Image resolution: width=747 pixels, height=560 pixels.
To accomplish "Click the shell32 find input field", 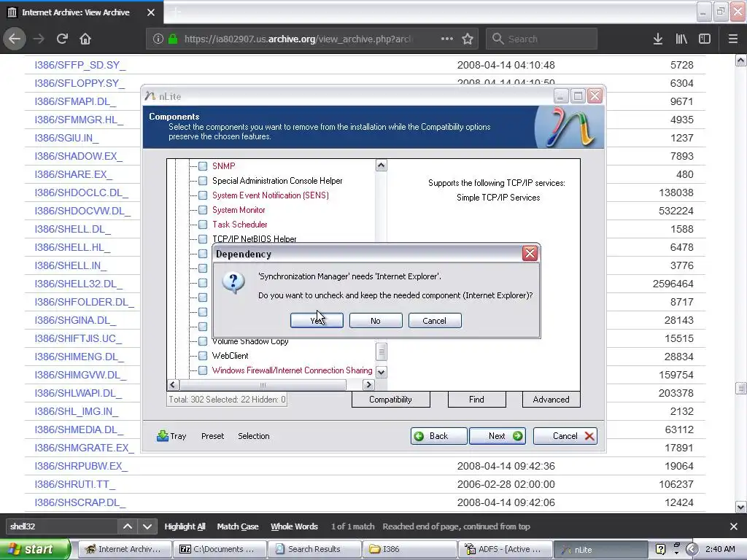I will click(x=61, y=526).
